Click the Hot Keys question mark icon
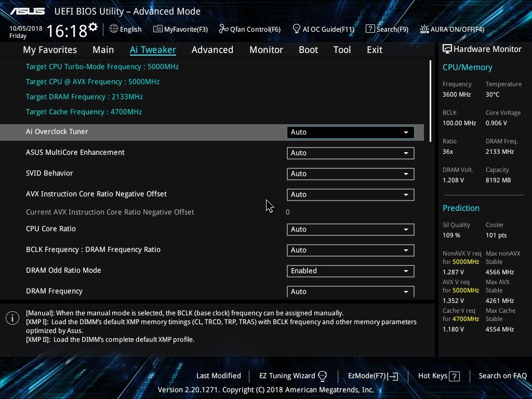532x399 pixels. [x=454, y=376]
